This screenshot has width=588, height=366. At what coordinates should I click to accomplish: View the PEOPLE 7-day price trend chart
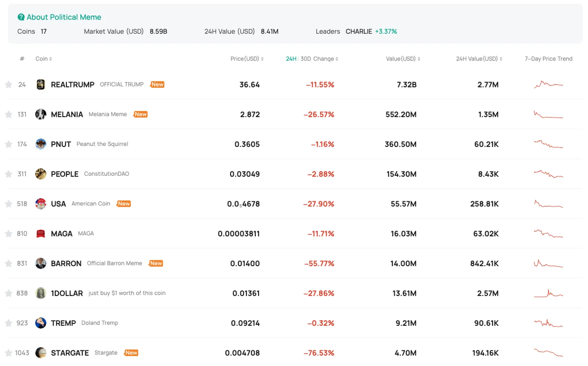pos(548,174)
